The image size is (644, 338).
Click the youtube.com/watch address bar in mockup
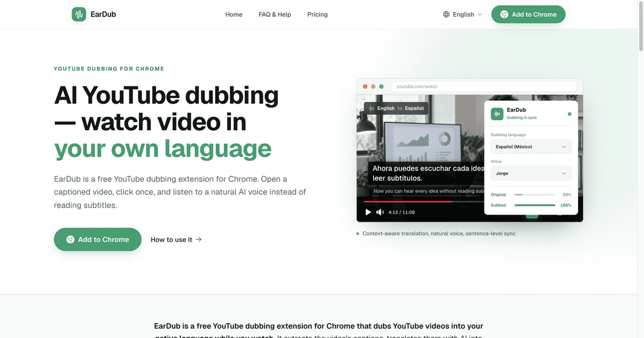(484, 86)
